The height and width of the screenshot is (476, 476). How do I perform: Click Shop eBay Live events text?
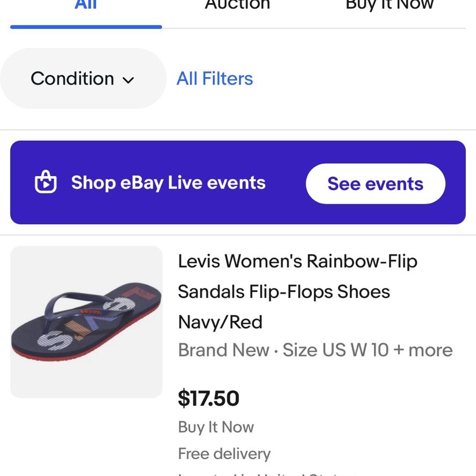(x=169, y=183)
